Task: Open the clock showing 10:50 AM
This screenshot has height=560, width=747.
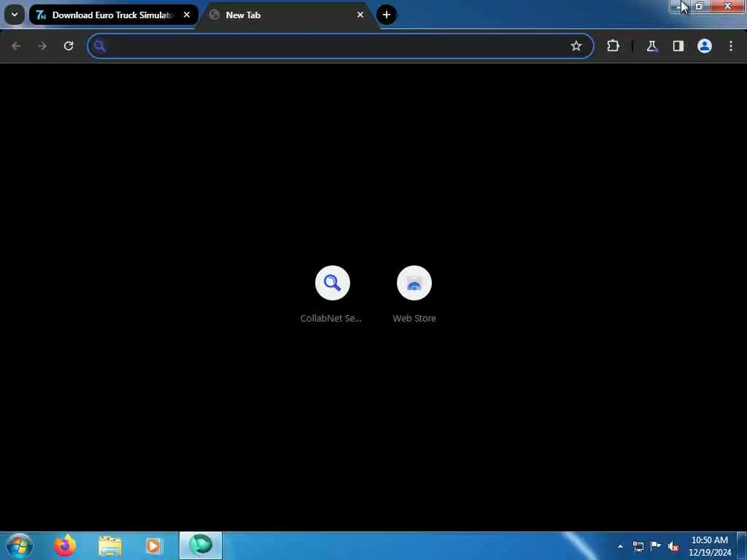Action: tap(709, 546)
